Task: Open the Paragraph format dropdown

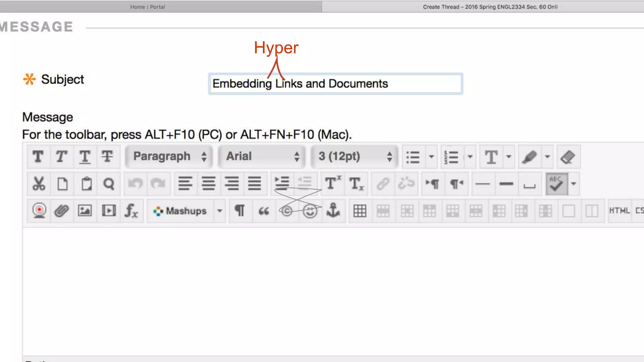Action: [x=169, y=156]
